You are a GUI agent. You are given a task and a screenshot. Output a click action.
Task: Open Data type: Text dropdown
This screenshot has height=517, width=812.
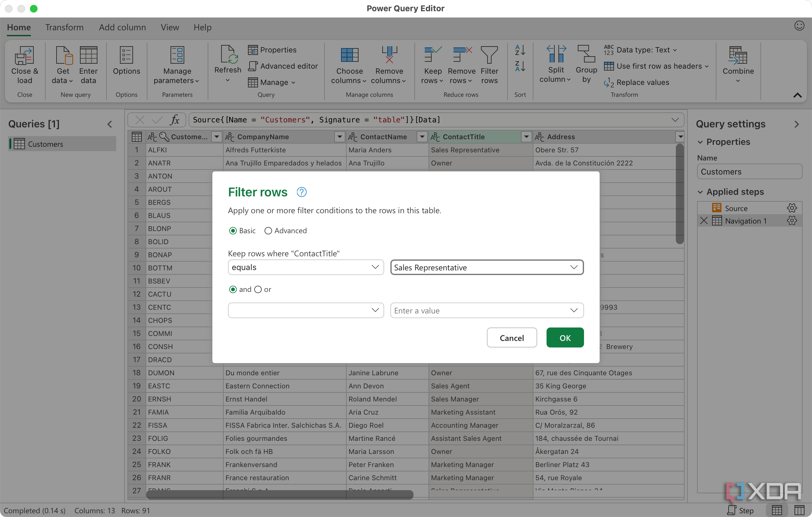tap(640, 50)
